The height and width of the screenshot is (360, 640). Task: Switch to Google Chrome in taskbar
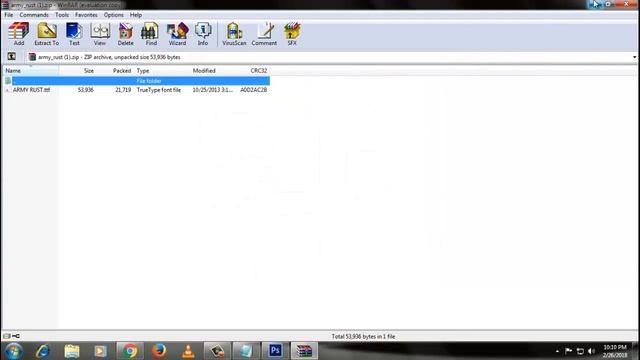(130, 351)
